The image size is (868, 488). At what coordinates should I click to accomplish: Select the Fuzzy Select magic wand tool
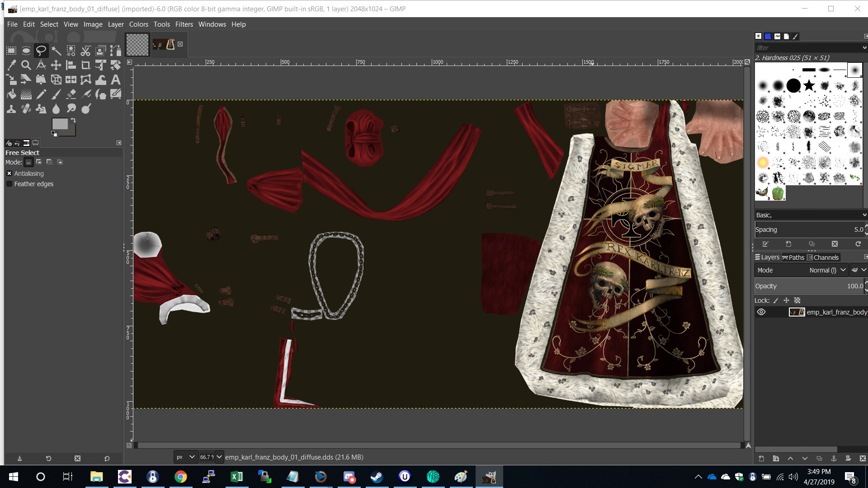click(56, 50)
